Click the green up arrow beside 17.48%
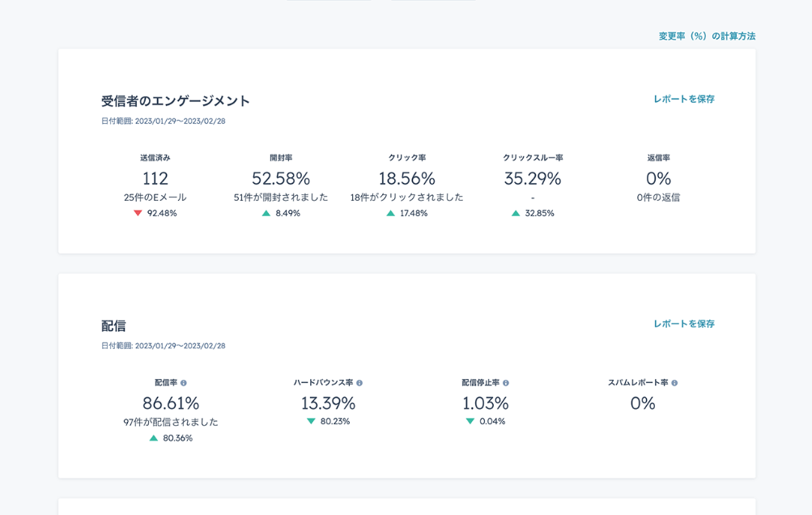The image size is (812, 515). point(390,213)
